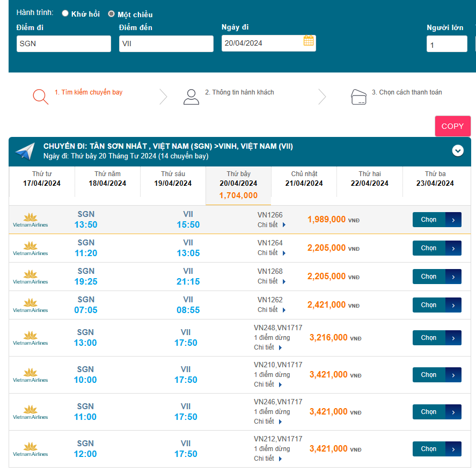Select the Khứ hồi round-trip option

(65, 13)
